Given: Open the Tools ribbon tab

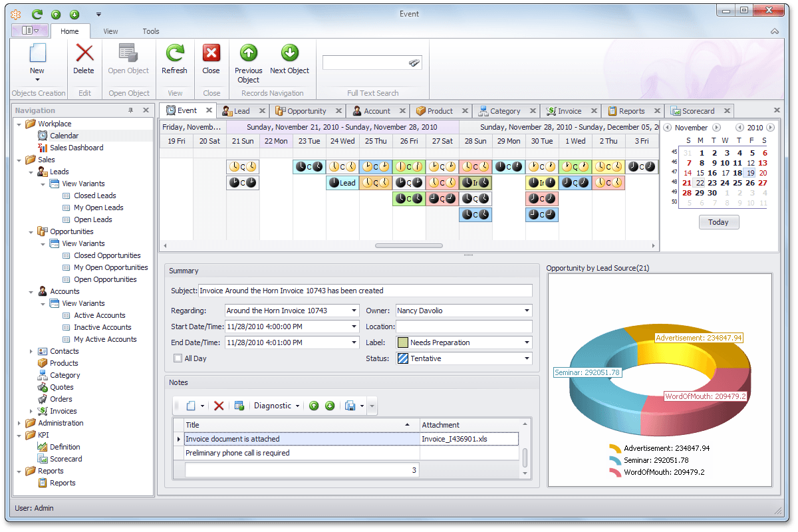Looking at the screenshot, I should (x=151, y=31).
